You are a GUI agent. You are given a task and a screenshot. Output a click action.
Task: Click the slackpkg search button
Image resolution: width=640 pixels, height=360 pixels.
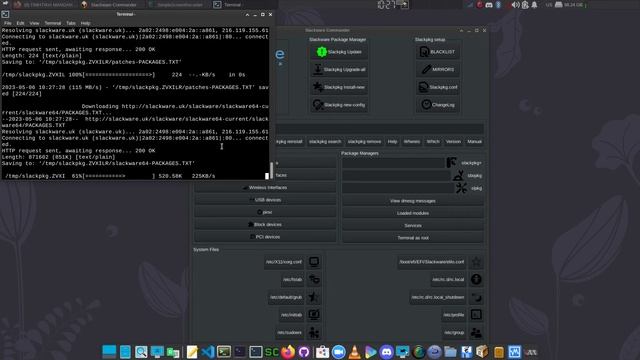tap(325, 142)
